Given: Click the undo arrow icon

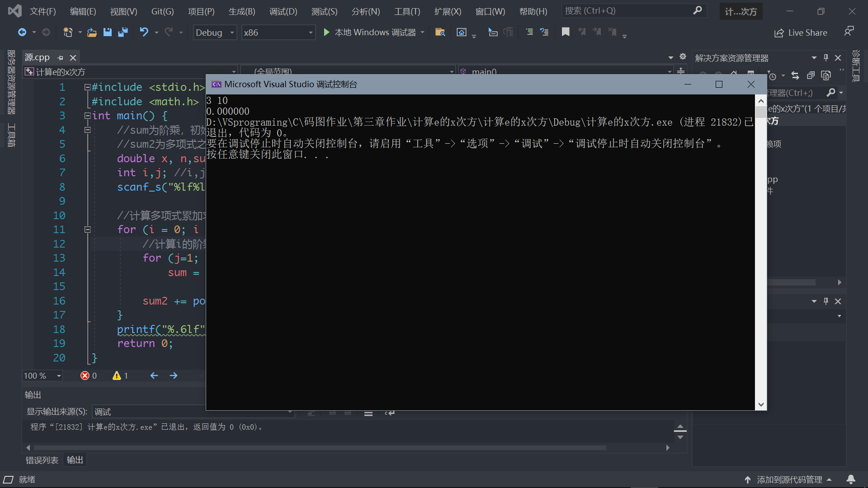Looking at the screenshot, I should point(144,32).
